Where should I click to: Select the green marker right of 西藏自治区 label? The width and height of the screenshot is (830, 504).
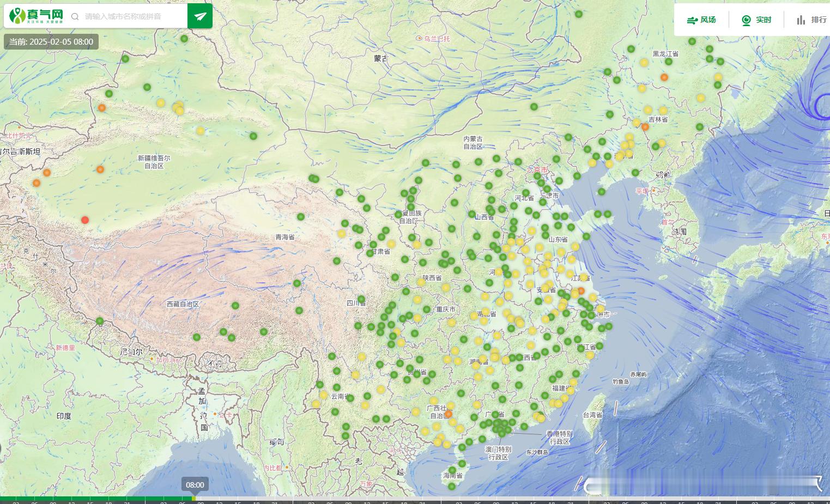235,306
